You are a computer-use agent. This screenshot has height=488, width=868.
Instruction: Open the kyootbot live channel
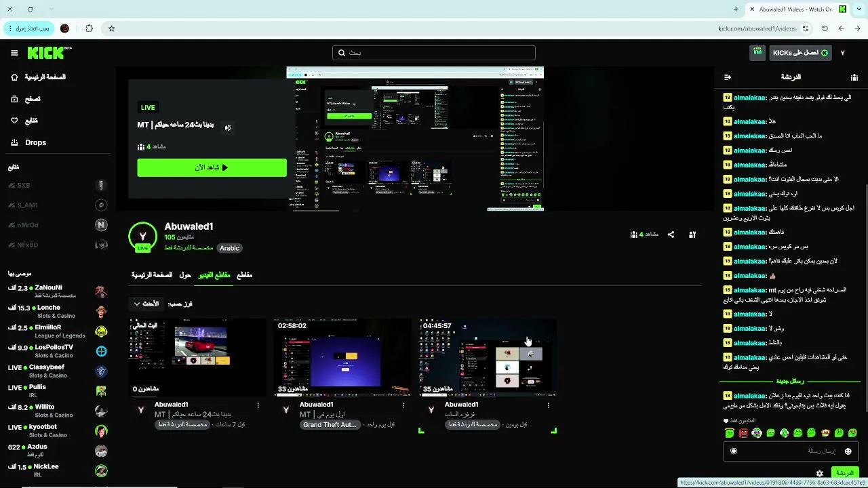[58, 430]
